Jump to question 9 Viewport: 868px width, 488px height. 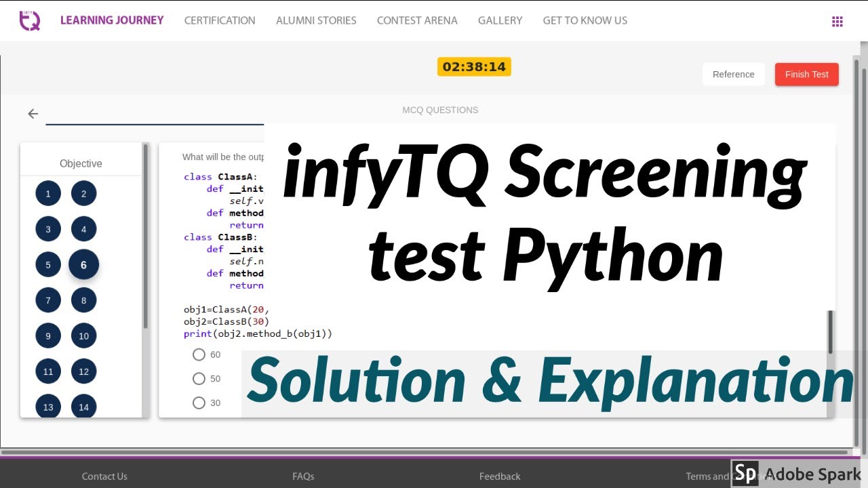coord(48,335)
